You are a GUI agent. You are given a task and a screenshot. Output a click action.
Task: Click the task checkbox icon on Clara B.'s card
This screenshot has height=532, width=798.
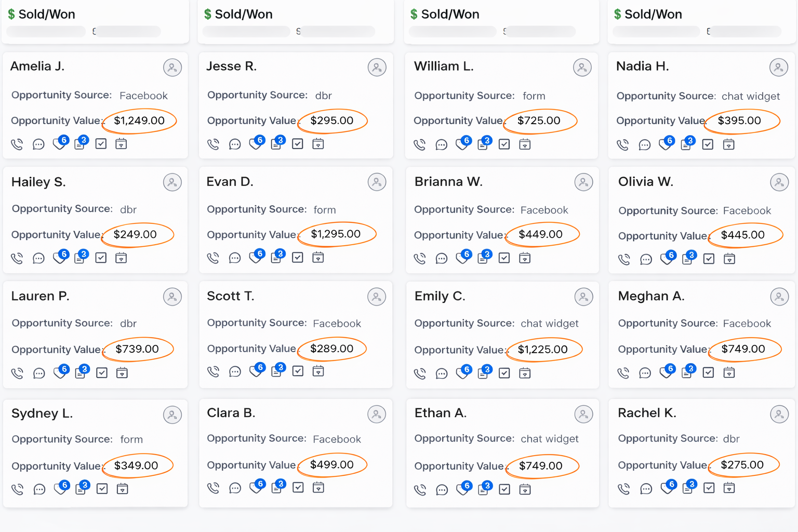point(298,487)
